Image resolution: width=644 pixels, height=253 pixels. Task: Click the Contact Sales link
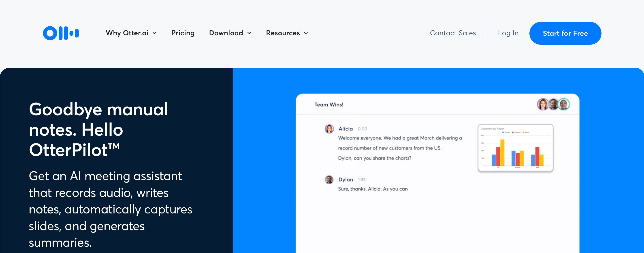tap(453, 33)
